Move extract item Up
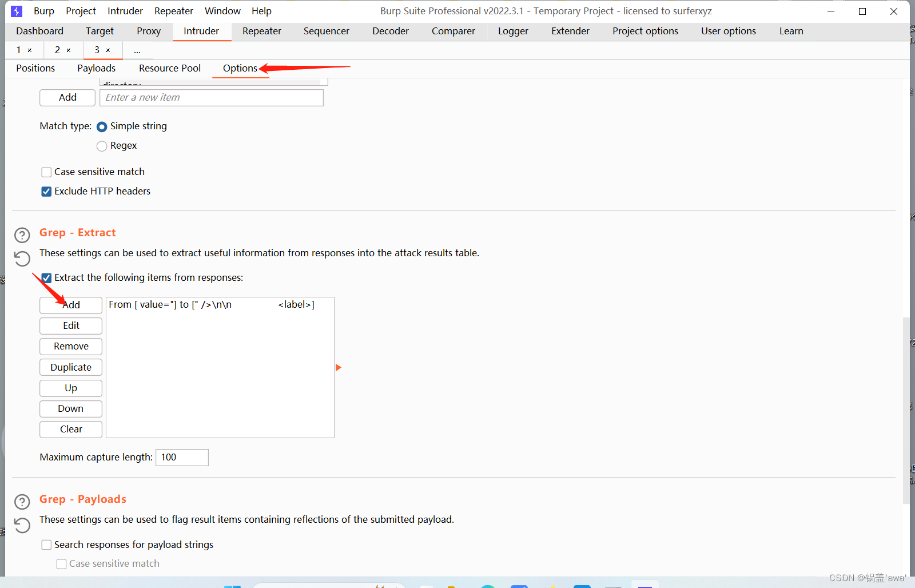The image size is (915, 588). [x=71, y=388]
